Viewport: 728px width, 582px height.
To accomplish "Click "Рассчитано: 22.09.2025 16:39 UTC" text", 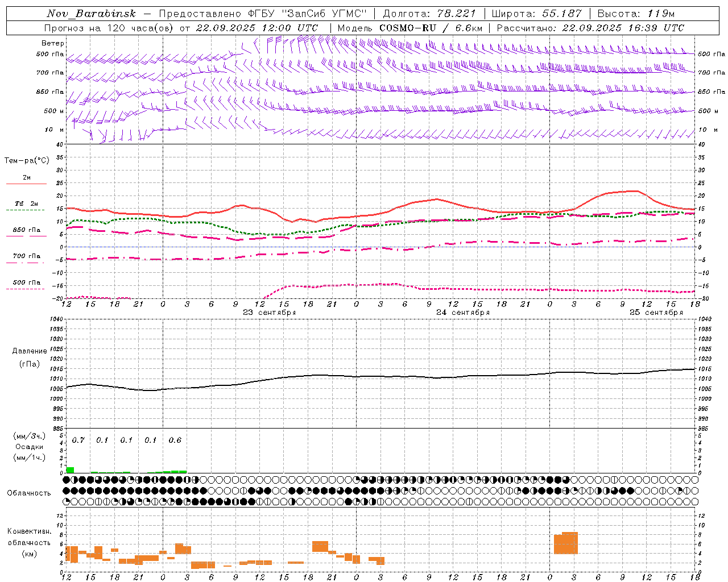I will click(x=590, y=28).
